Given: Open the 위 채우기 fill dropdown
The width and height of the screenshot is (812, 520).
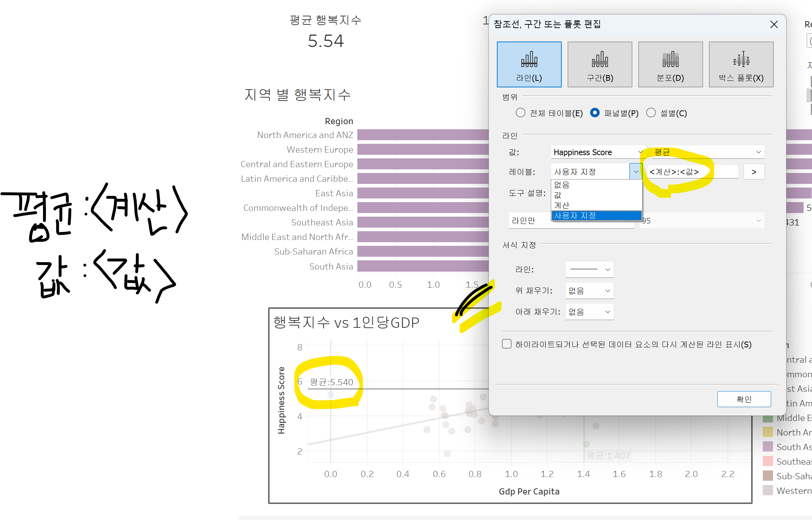Looking at the screenshot, I should [x=589, y=291].
